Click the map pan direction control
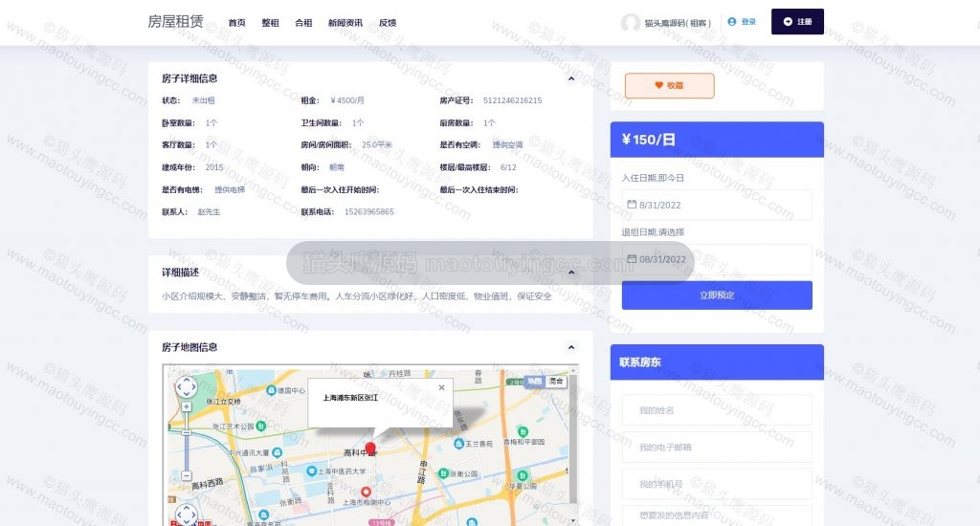Viewport: 980px width, 526px height. point(187,387)
